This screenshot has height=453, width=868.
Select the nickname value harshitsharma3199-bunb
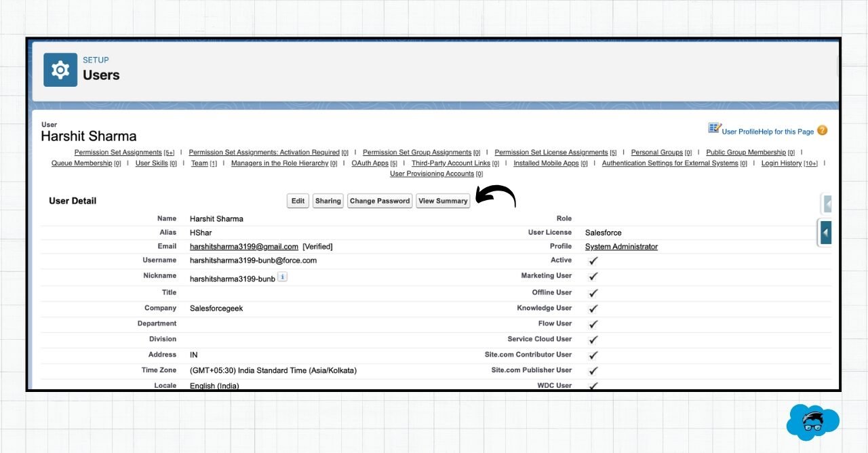(233, 279)
